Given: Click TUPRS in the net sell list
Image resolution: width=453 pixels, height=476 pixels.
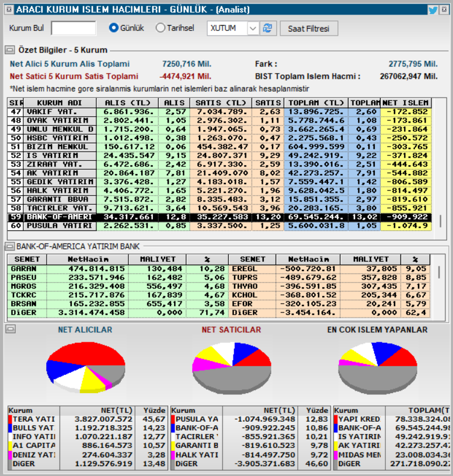Looking at the screenshot, I should [245, 278].
